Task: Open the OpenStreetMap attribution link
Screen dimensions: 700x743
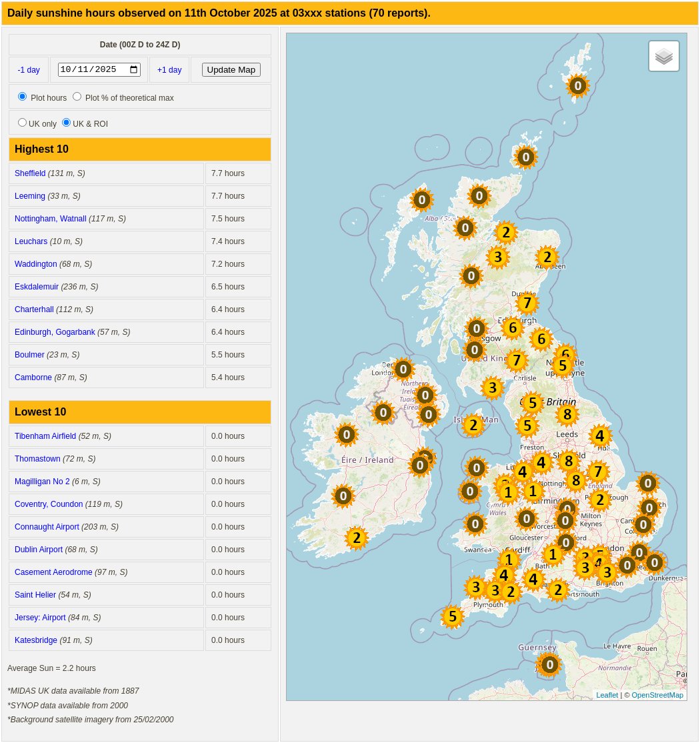Action: [x=657, y=695]
